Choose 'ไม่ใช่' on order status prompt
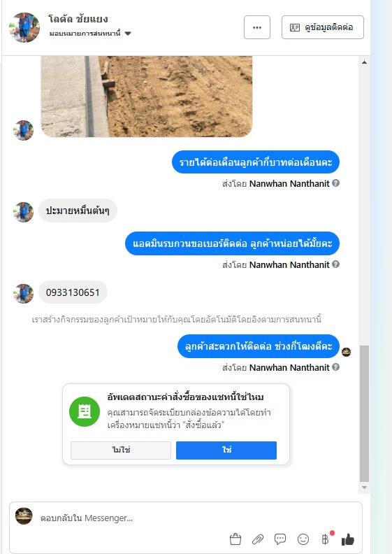 [x=121, y=450]
